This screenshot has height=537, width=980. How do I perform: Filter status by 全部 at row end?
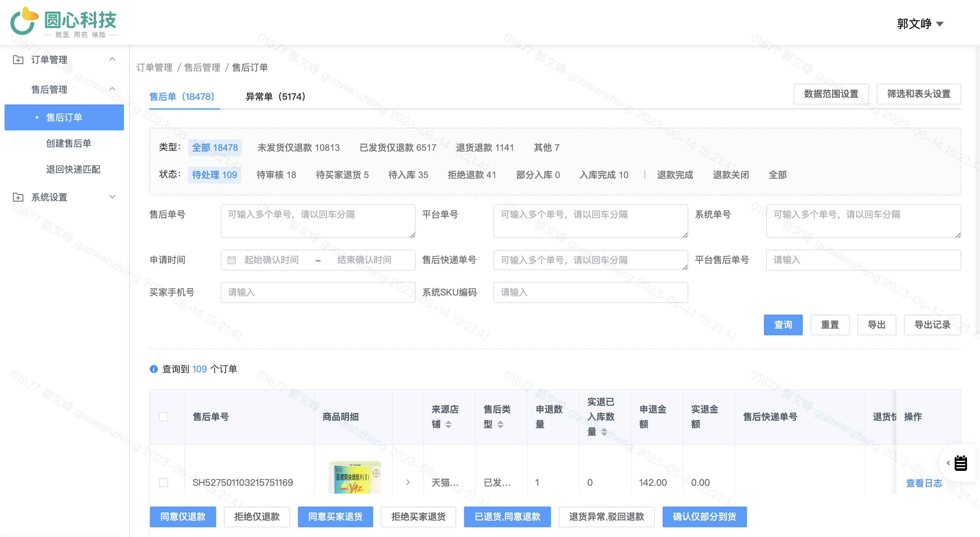778,175
